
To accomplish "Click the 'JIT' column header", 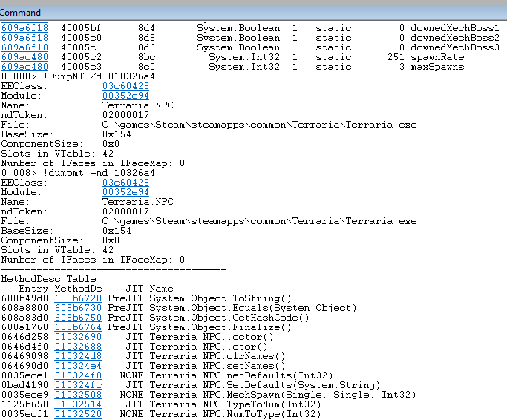I will [134, 289].
